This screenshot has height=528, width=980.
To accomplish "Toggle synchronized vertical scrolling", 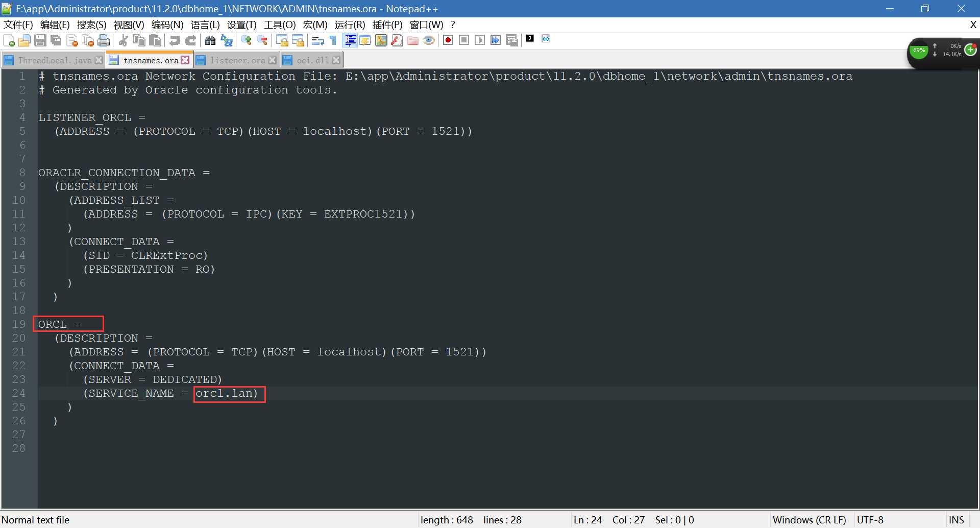I will (282, 41).
